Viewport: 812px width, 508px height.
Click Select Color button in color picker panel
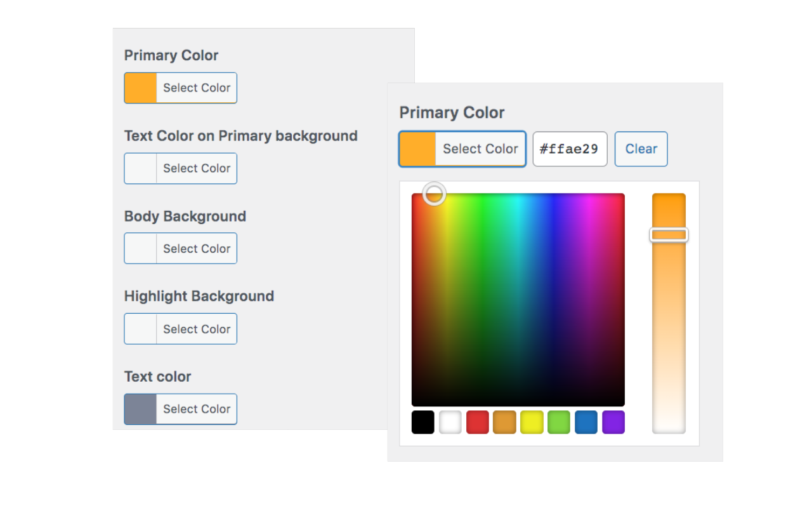(462, 149)
